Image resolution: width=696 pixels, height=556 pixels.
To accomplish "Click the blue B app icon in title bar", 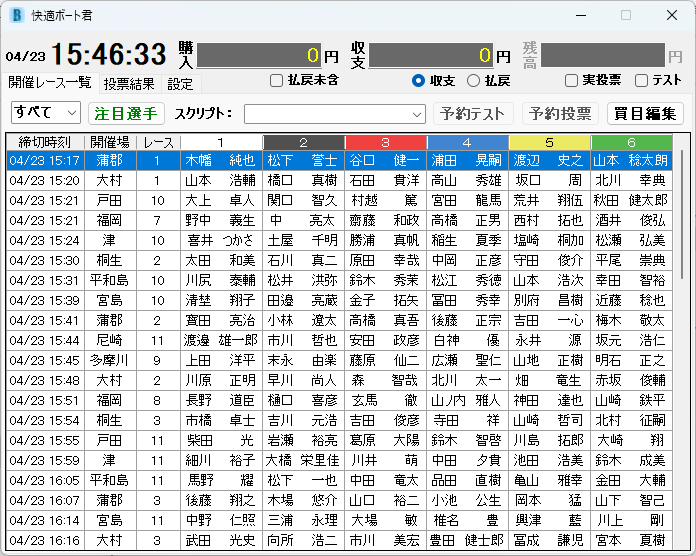I will tap(16, 16).
